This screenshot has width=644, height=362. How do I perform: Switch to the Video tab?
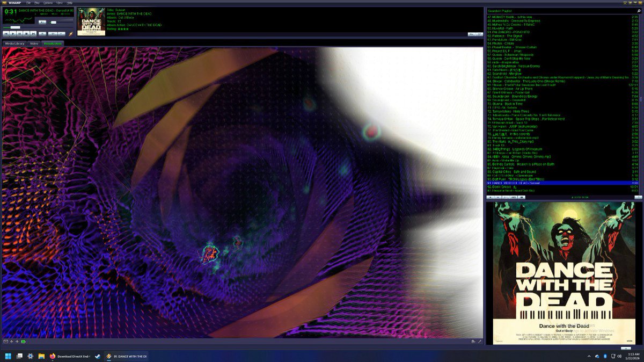(x=34, y=43)
